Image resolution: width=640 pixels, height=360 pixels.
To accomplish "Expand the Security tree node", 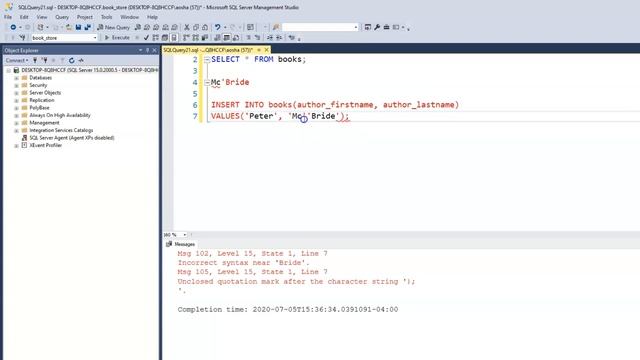I will [x=16, y=85].
